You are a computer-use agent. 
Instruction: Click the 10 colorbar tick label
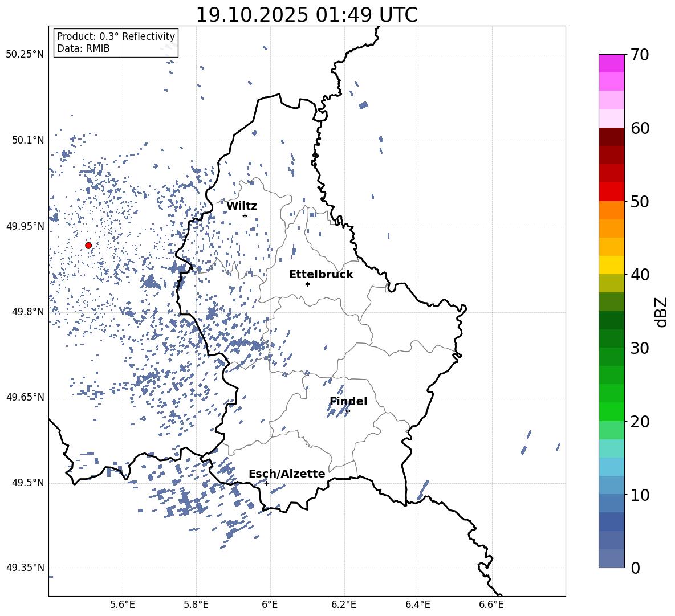tap(640, 495)
